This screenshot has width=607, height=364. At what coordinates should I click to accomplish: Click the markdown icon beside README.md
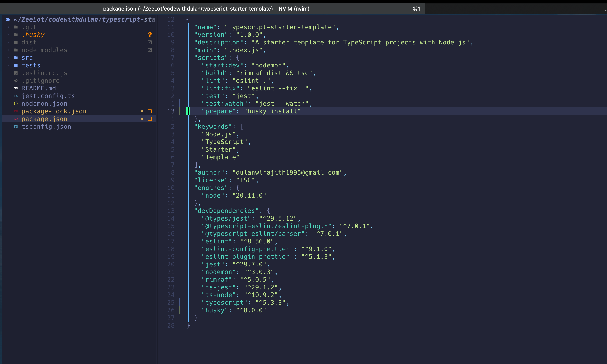(x=16, y=88)
